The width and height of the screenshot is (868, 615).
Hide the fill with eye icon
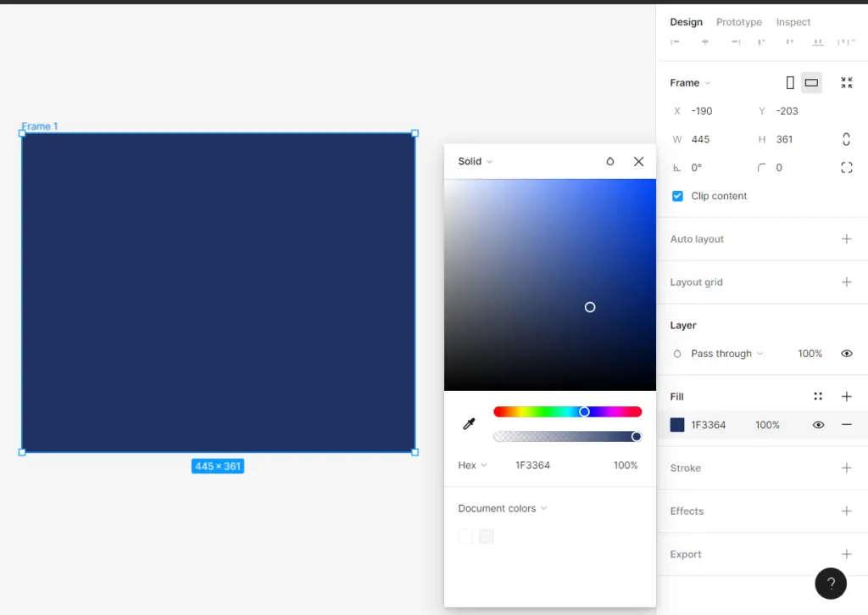pyautogui.click(x=818, y=426)
